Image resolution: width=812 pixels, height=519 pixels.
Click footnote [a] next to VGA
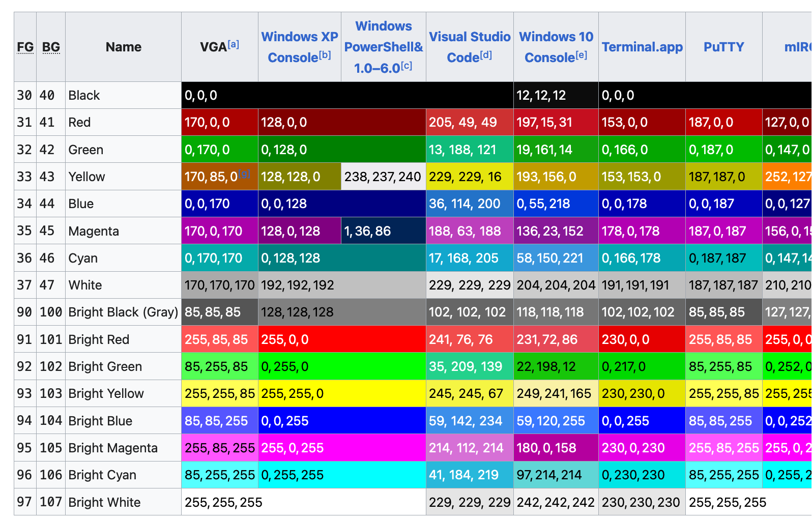pos(234,44)
